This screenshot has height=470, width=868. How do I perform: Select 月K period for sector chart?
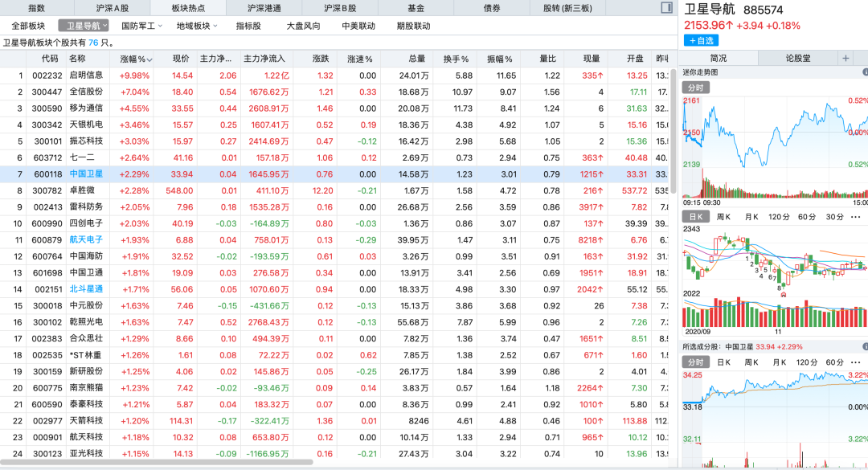tap(751, 217)
